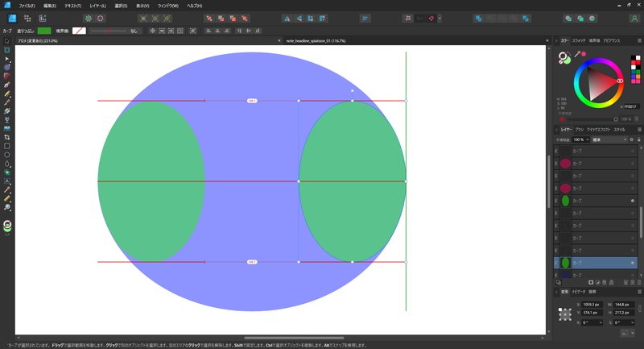
Task: Select the transform anchor point grid
Action: (565, 314)
